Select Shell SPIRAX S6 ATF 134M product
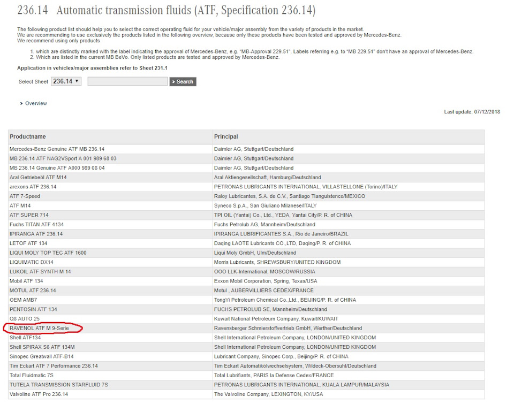 point(42,347)
